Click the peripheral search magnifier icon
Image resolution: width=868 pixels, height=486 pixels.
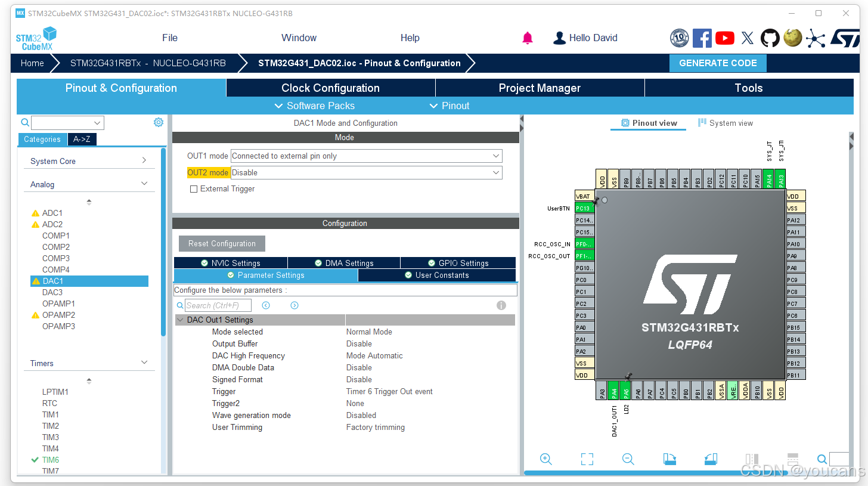click(x=25, y=123)
